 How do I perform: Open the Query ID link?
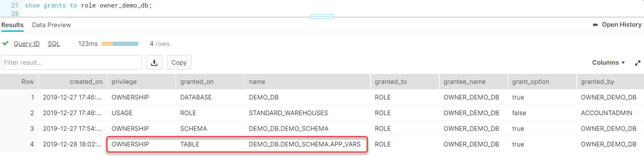click(27, 44)
